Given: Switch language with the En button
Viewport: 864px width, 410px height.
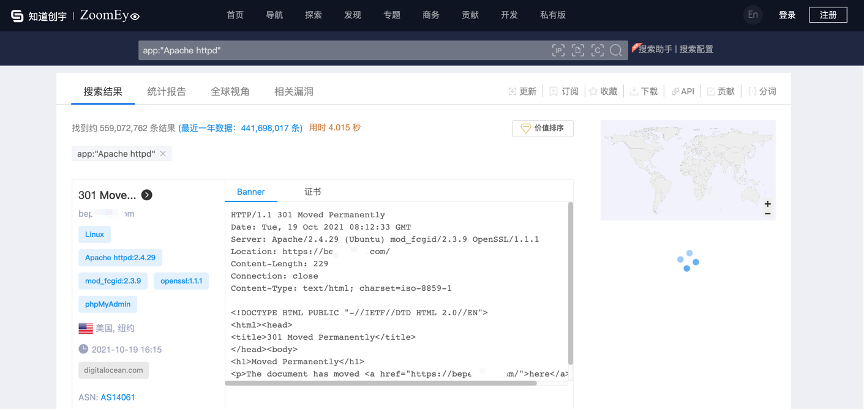Looking at the screenshot, I should click(753, 15).
